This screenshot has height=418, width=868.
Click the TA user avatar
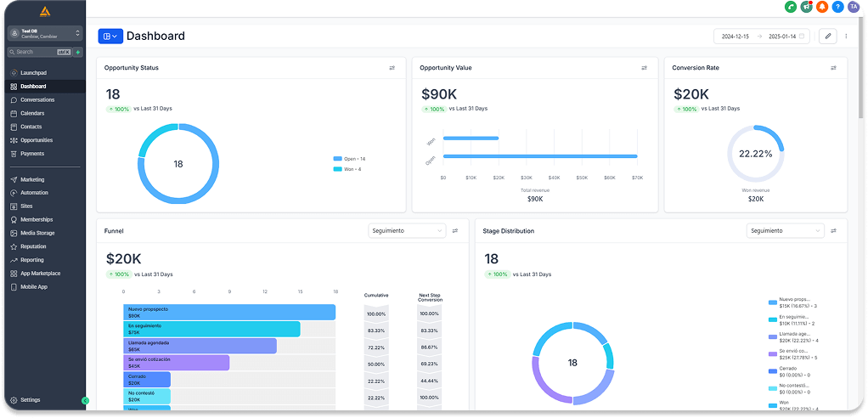[x=854, y=7]
